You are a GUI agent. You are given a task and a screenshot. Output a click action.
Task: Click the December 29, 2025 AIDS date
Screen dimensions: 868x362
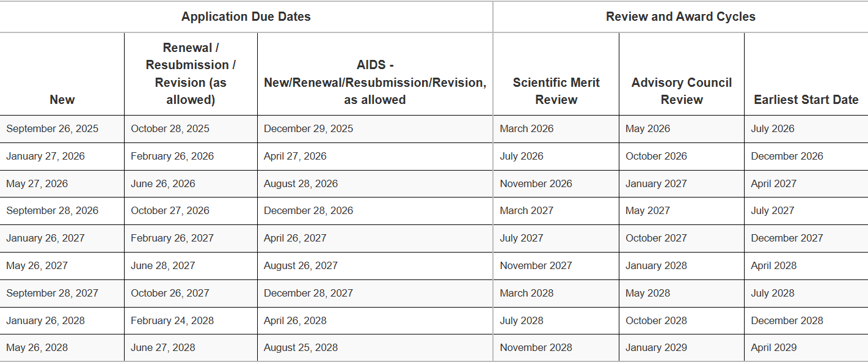coord(308,129)
